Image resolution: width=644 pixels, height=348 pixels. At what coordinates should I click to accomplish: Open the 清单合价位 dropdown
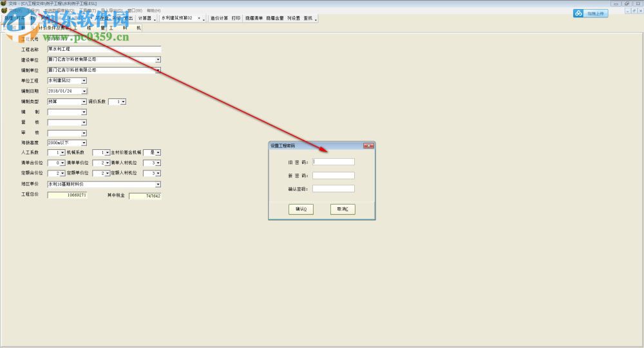tap(63, 163)
